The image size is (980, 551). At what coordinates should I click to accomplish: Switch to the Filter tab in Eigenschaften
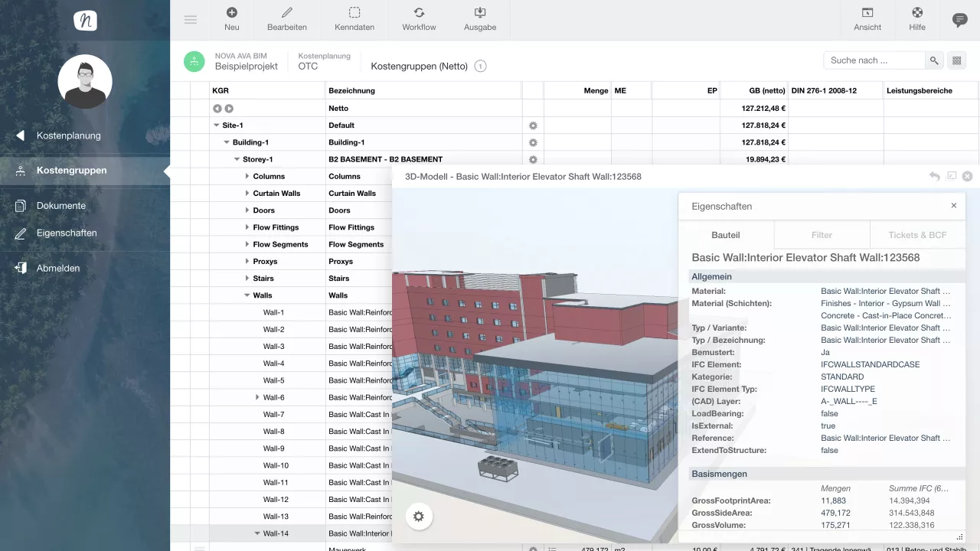[822, 235]
